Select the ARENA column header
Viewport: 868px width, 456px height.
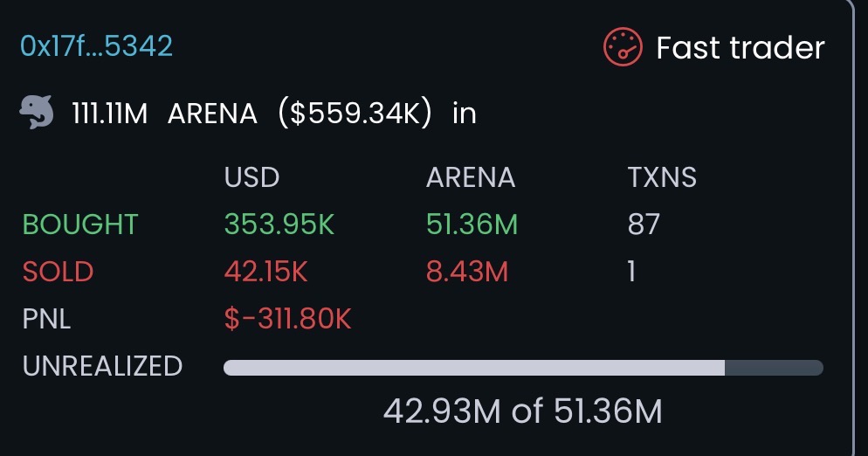point(470,178)
